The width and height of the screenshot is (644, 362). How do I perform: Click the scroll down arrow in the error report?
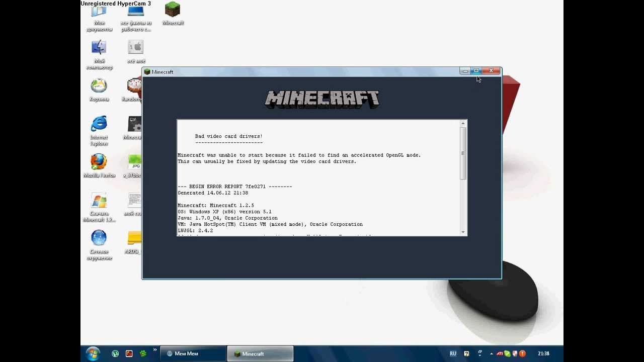coord(463,232)
